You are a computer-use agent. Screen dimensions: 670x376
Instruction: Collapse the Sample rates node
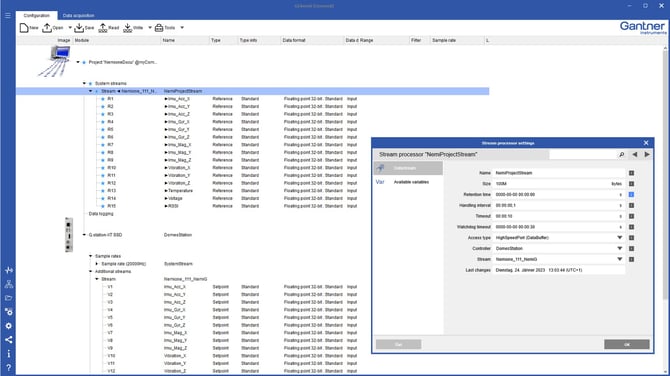click(91, 256)
